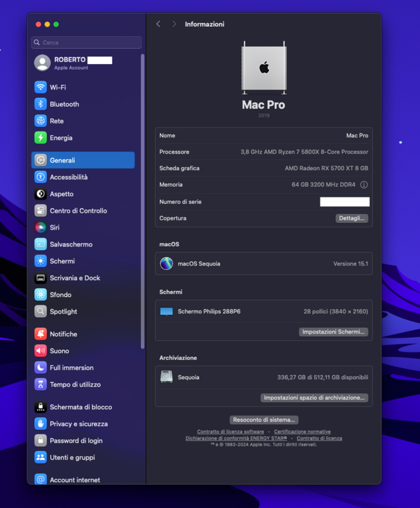The width and height of the screenshot is (420, 508).
Task: Click the 336,27 GB di 512,11 GB disponibili text
Action: pos(322,377)
